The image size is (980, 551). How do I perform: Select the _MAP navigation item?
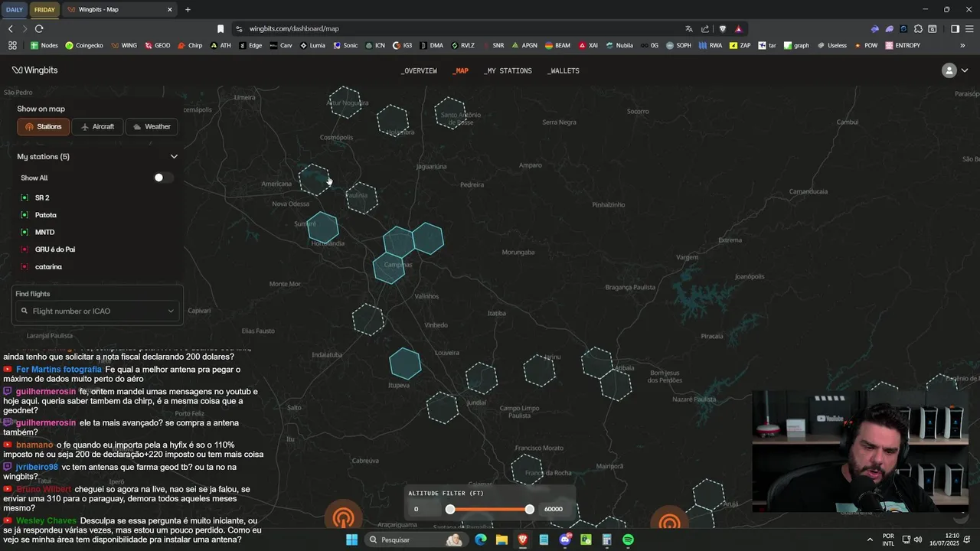(x=460, y=70)
